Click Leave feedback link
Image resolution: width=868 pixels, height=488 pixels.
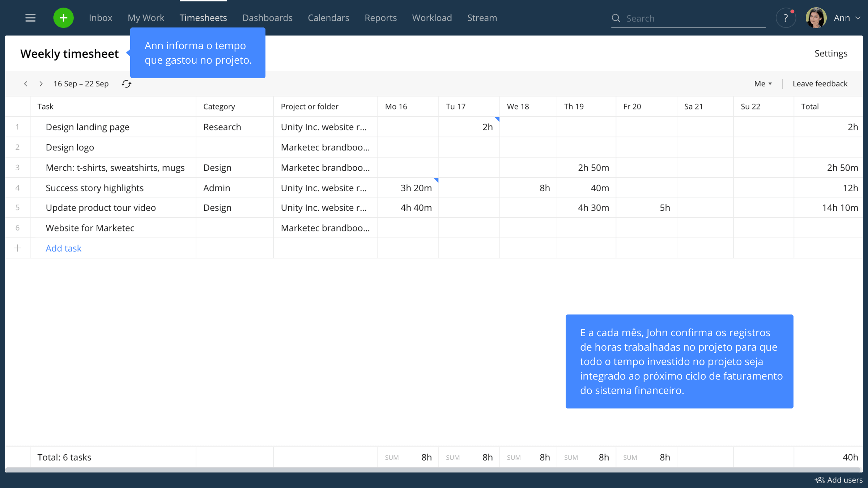[820, 84]
